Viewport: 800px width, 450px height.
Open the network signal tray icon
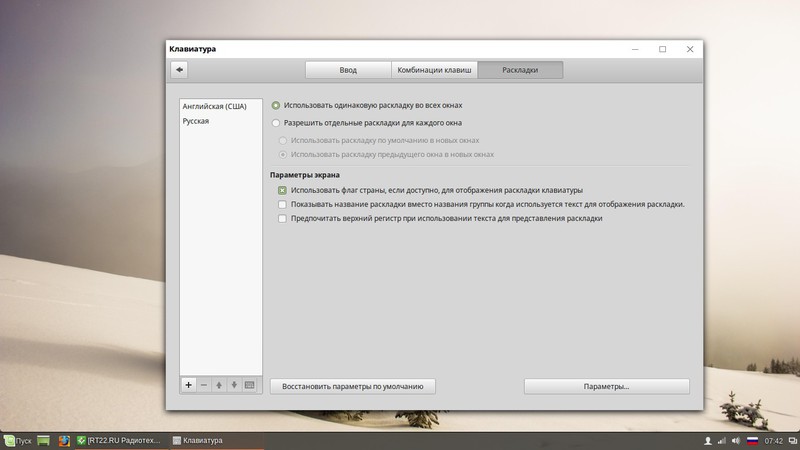click(x=723, y=440)
